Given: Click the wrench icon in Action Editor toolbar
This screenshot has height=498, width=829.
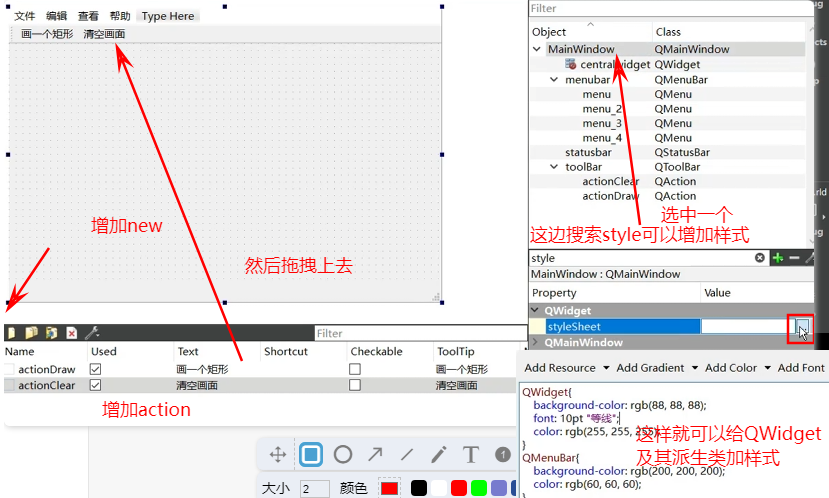Looking at the screenshot, I should (92, 333).
